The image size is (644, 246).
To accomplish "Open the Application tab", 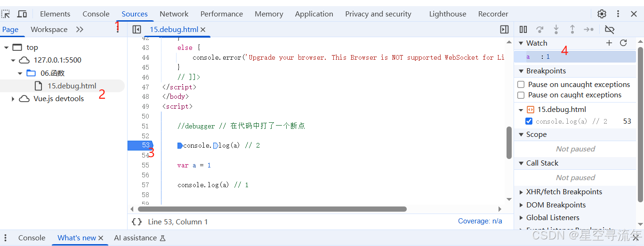I will pos(314,14).
